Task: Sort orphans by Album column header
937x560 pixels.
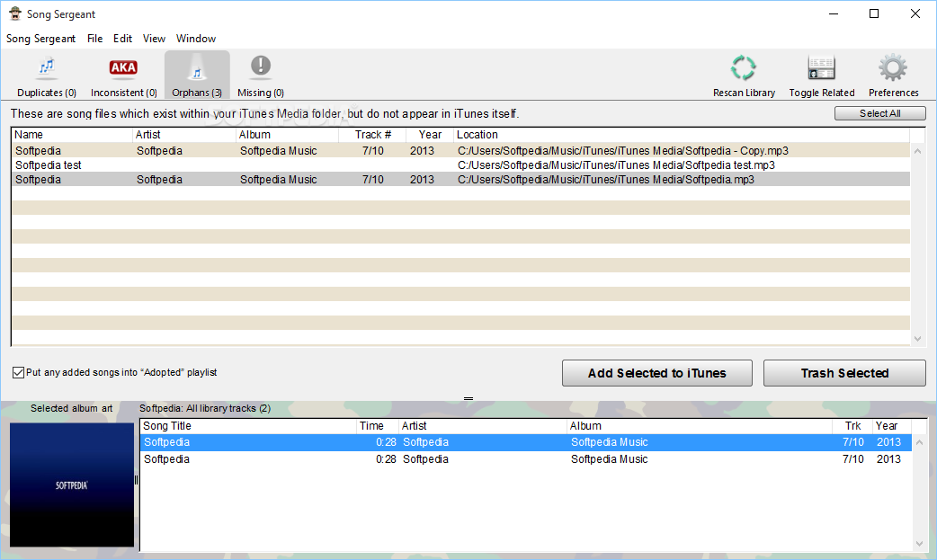Action: tap(288, 135)
